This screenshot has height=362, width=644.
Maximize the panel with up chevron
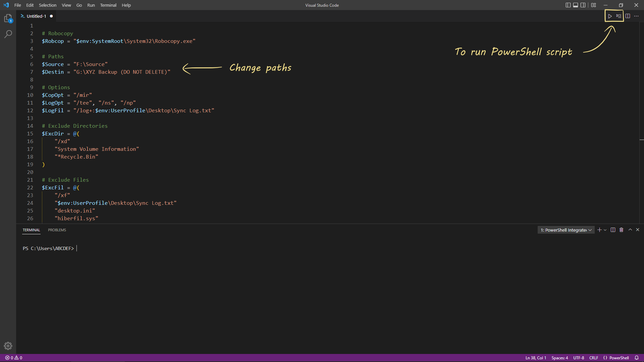click(x=630, y=230)
